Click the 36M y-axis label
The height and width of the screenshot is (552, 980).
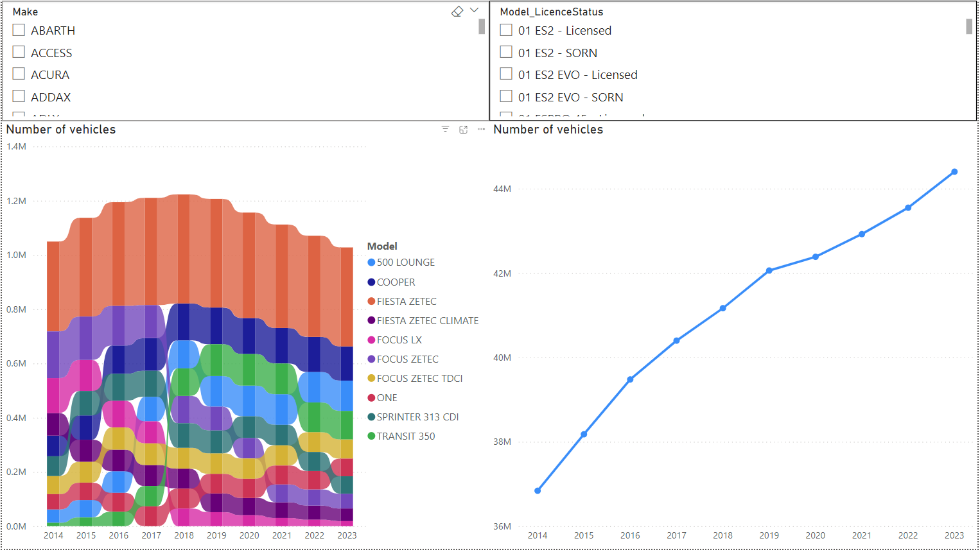click(x=502, y=526)
